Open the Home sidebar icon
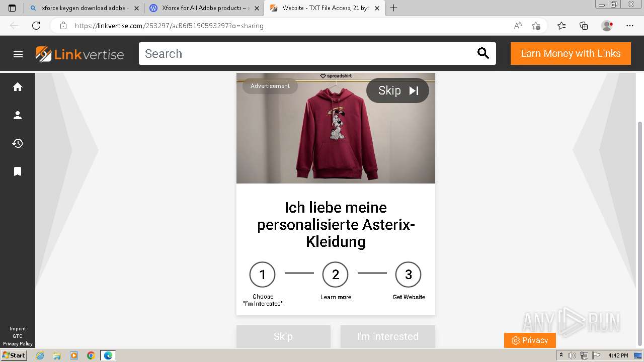 pyautogui.click(x=18, y=87)
